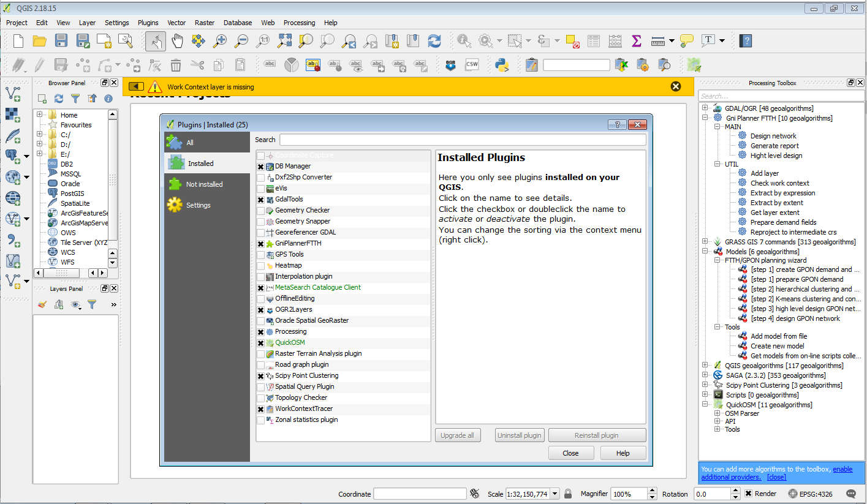Click the Cut Features scissors icon
Image resolution: width=867 pixels, height=504 pixels.
pyautogui.click(x=197, y=64)
